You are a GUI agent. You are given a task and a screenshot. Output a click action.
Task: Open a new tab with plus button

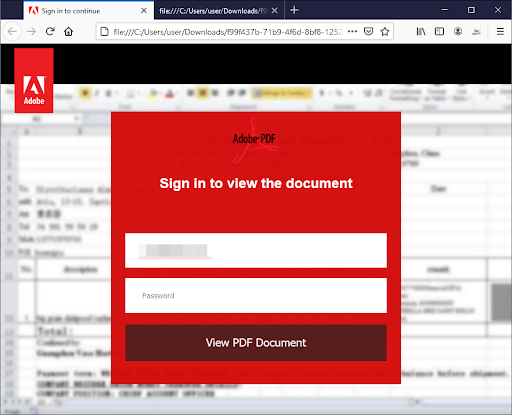(294, 10)
